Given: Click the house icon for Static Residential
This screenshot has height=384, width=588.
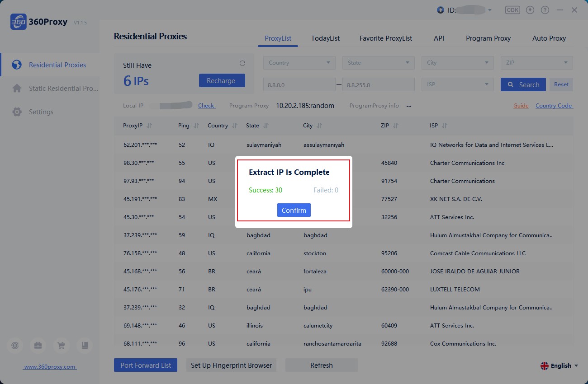Looking at the screenshot, I should click(17, 88).
